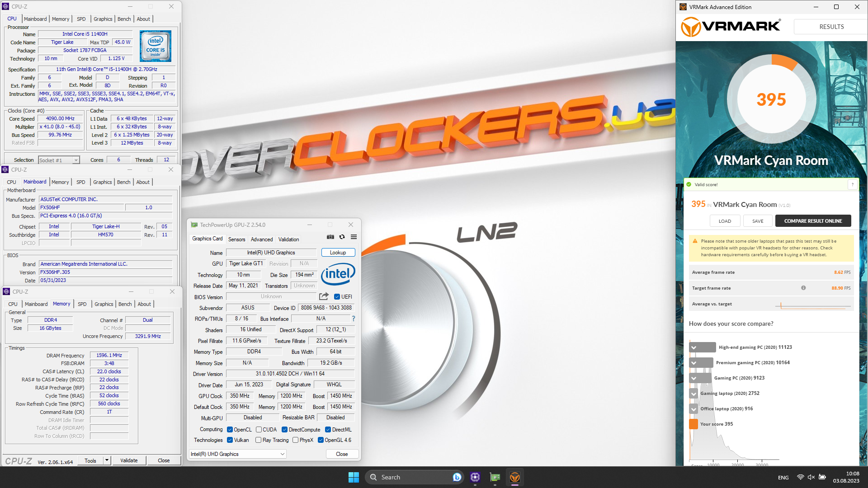
Task: Click LOAD button in VRMark
Action: click(725, 221)
